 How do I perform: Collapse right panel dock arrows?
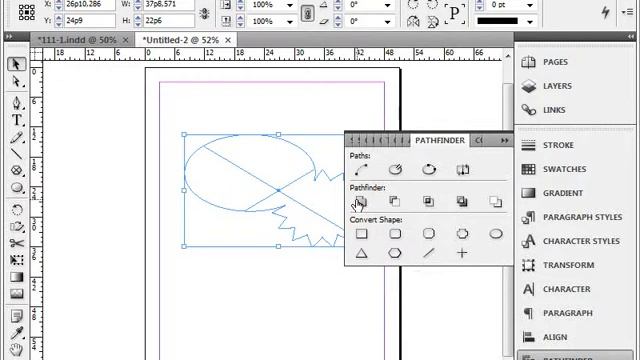[631, 37]
